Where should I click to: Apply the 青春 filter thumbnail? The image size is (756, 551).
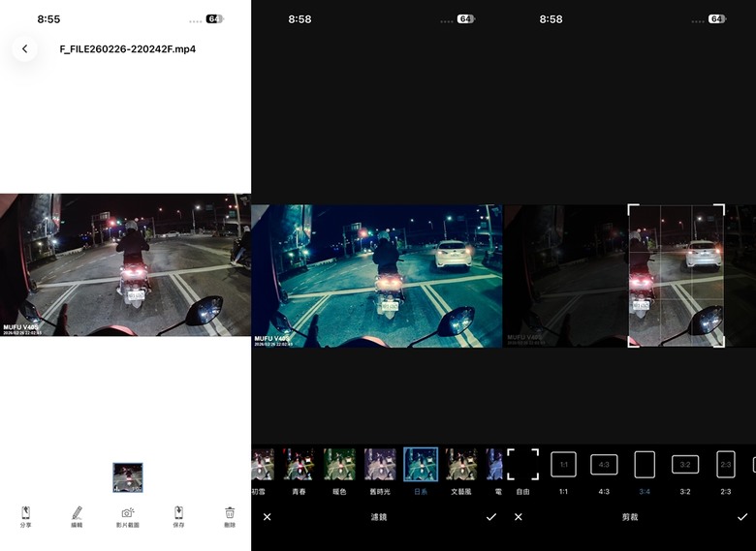point(299,464)
